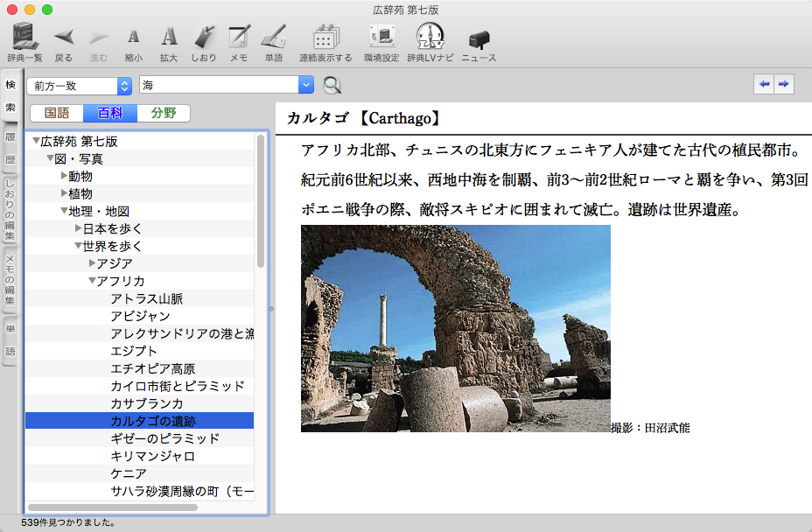Screen dimensions: 812x532
Task: Click the magnifying glass search button
Action: (332, 85)
